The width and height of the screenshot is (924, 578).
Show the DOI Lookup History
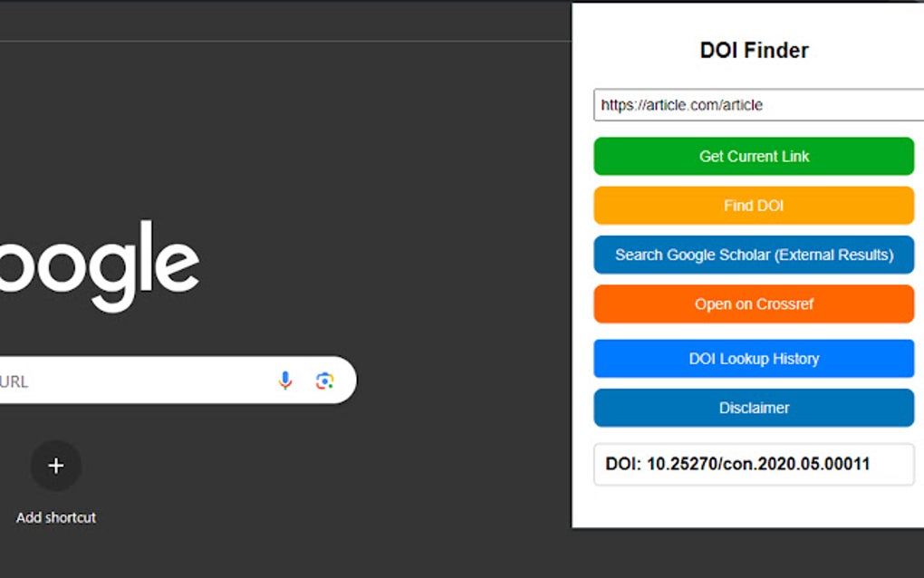[754, 359]
